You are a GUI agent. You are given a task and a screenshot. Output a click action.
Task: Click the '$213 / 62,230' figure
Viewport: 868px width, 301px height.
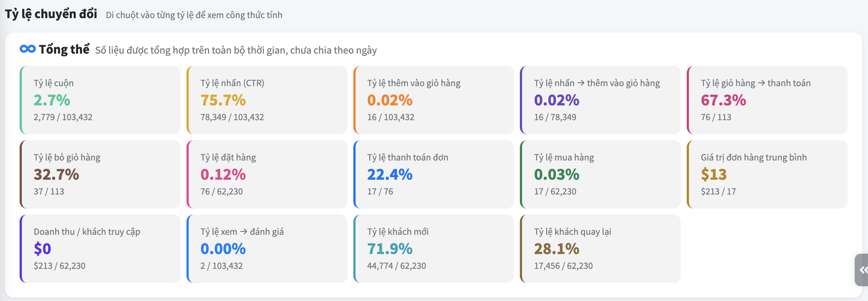point(60,266)
